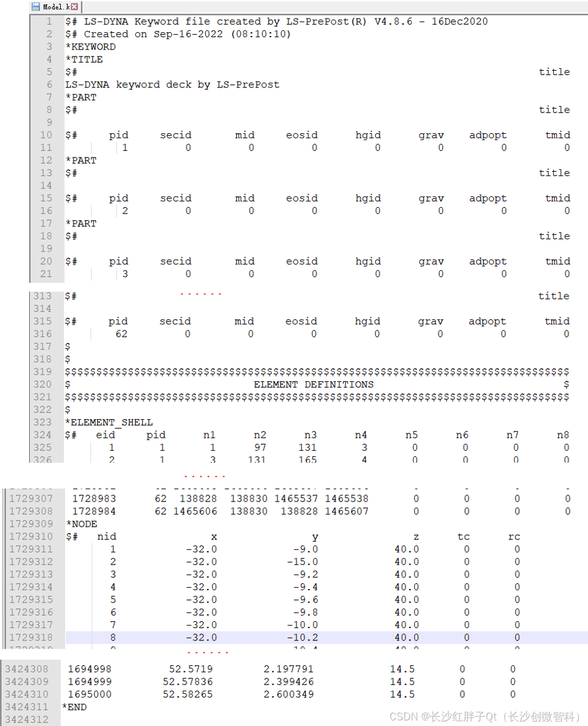
Task: Click the ELEMENT DEFINITIONS comment text
Action: pos(313,384)
